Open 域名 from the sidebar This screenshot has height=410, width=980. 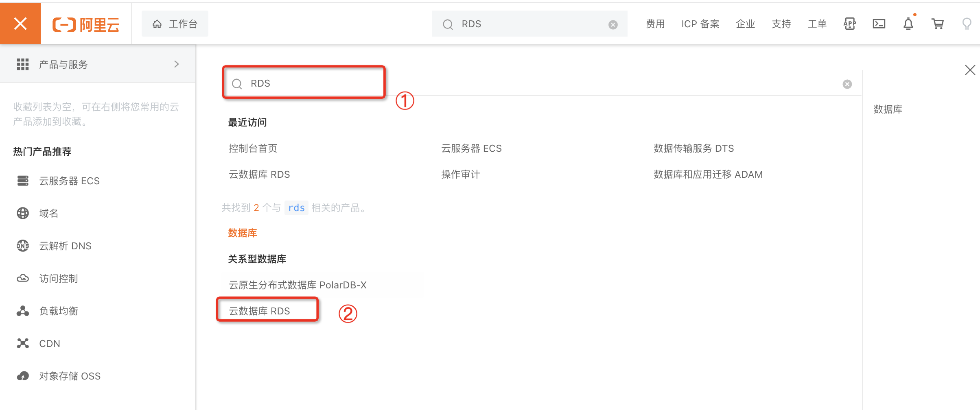pyautogui.click(x=49, y=214)
